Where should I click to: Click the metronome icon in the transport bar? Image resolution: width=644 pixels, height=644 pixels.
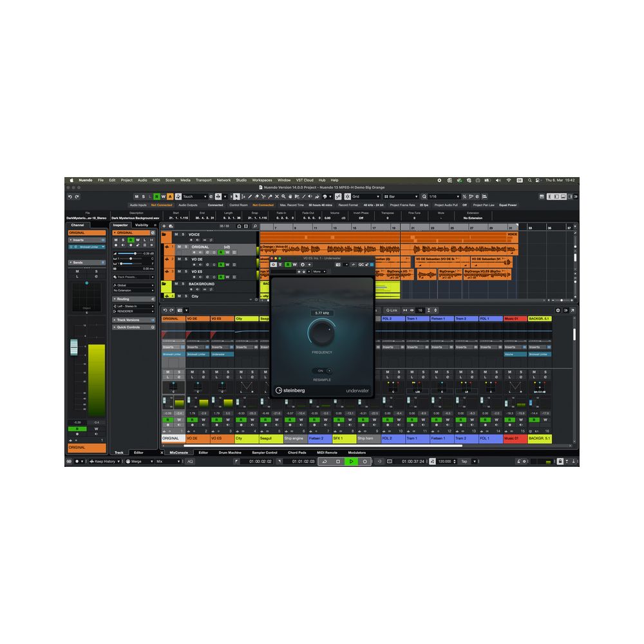click(519, 461)
